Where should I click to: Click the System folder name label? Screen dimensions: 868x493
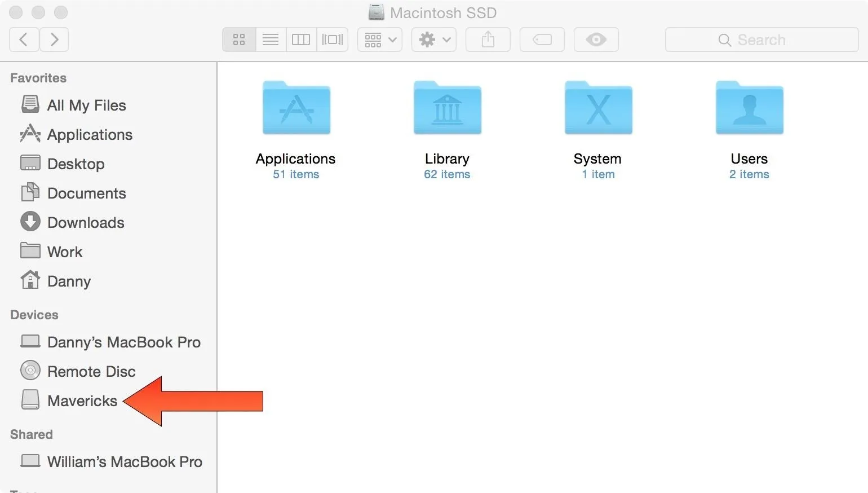coord(597,159)
